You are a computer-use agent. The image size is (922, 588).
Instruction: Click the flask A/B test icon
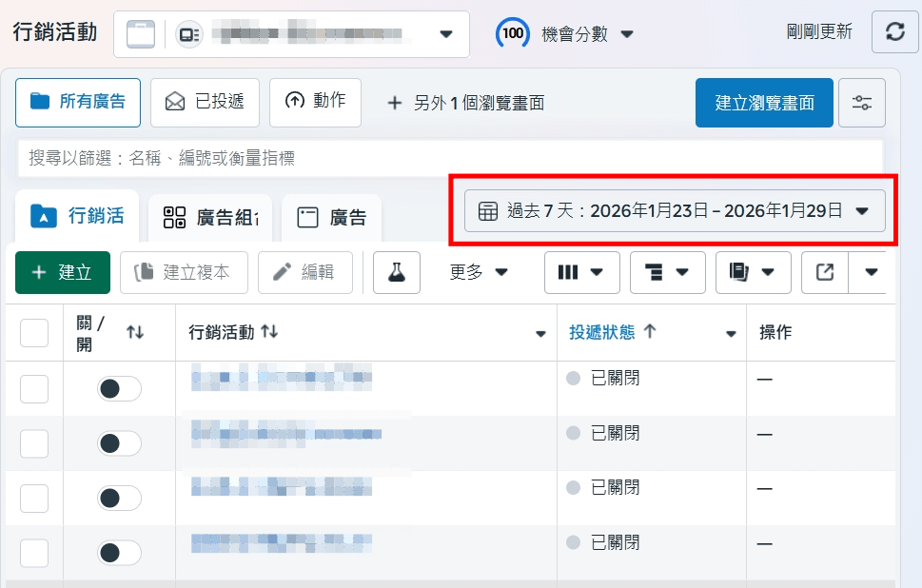397,272
